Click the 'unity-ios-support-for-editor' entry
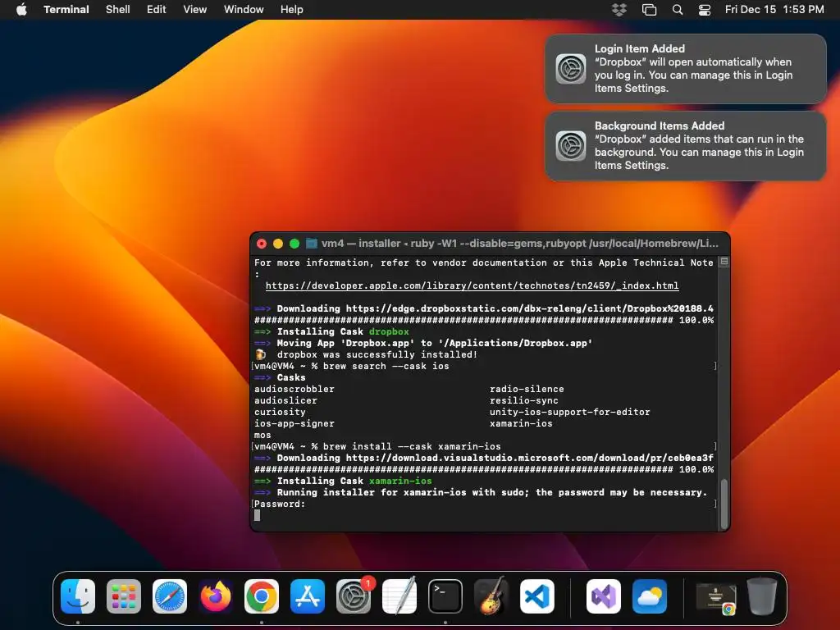Screen dimensions: 840x630 point(569,412)
